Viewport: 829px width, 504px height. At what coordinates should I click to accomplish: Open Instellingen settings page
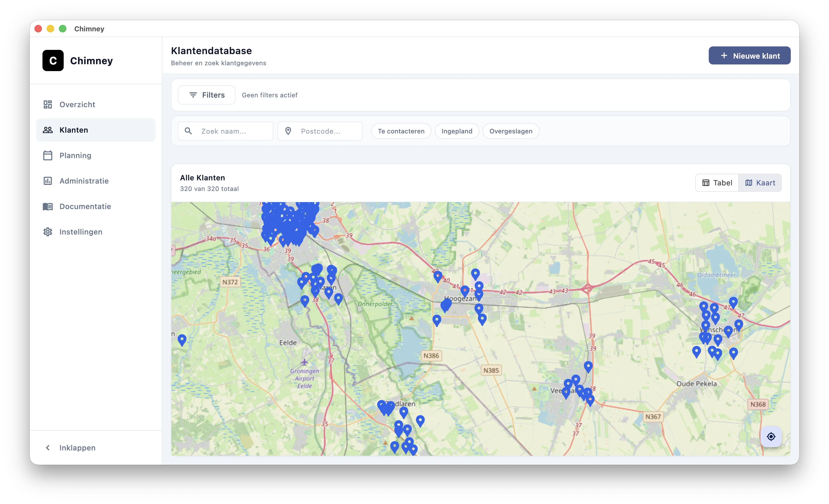click(x=96, y=232)
